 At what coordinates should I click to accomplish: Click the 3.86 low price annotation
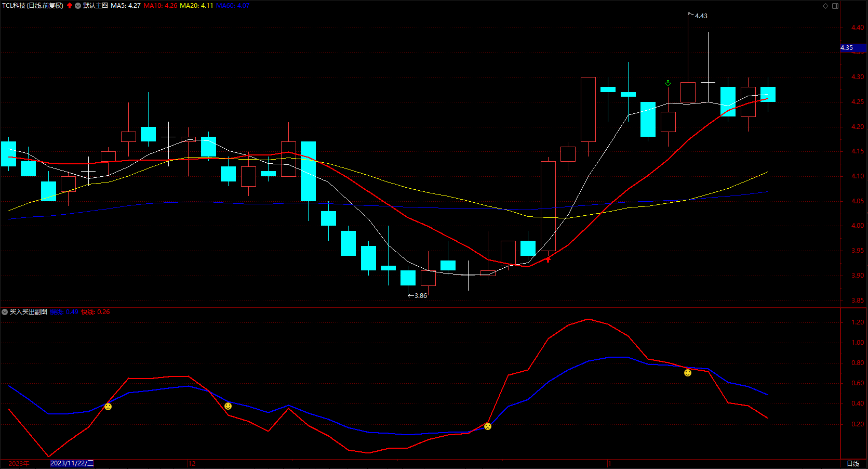[421, 296]
